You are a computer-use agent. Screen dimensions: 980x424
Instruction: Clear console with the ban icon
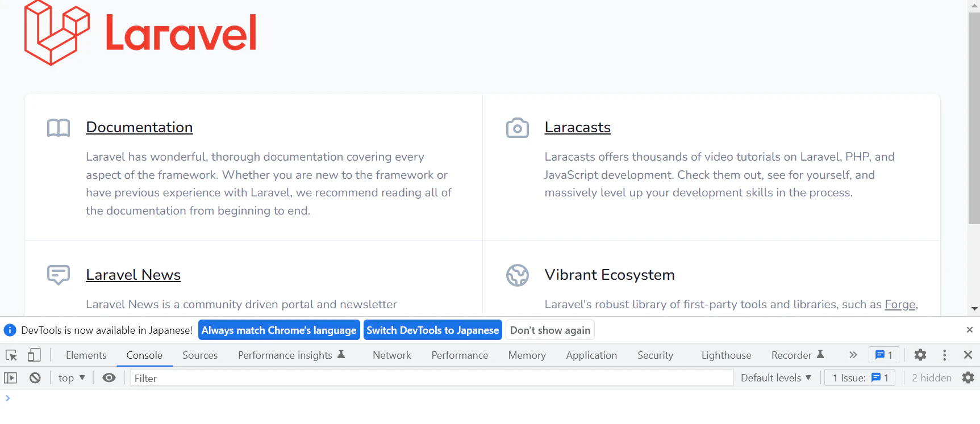coord(35,378)
